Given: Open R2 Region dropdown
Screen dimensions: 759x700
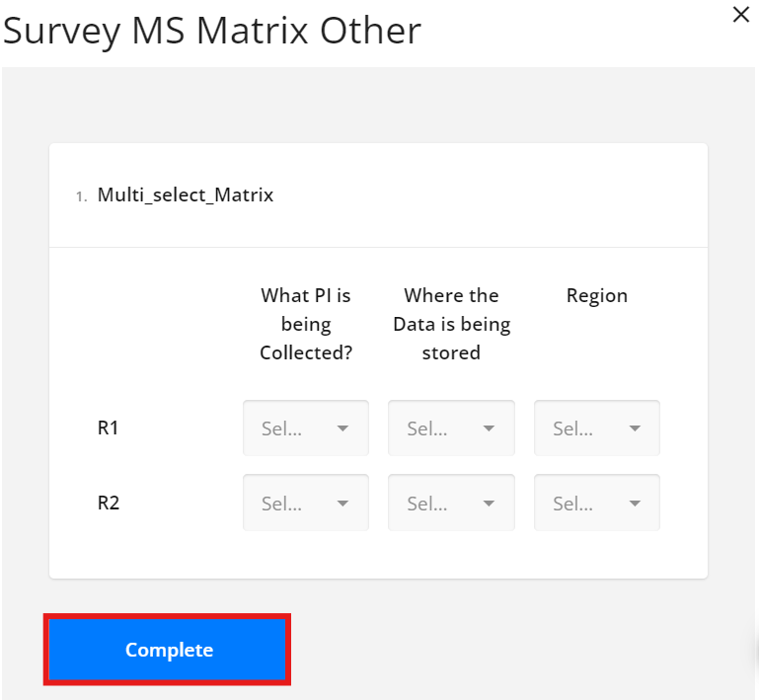Looking at the screenshot, I should click(x=597, y=503).
